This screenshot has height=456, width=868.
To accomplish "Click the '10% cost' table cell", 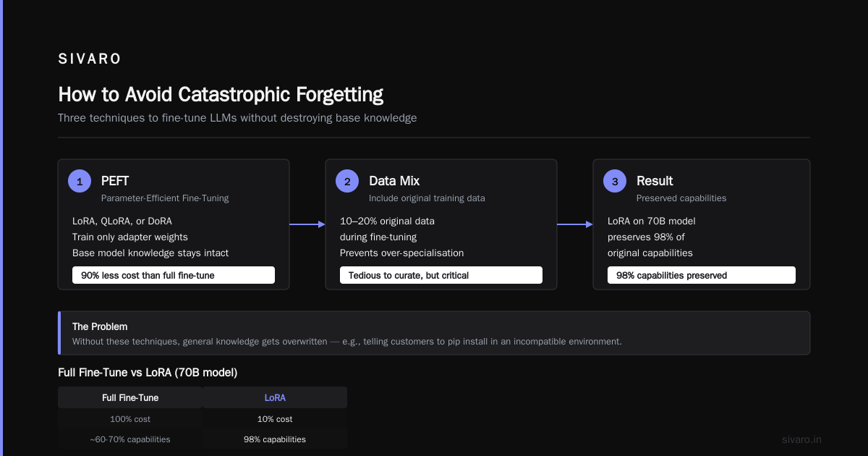I will [x=275, y=419].
